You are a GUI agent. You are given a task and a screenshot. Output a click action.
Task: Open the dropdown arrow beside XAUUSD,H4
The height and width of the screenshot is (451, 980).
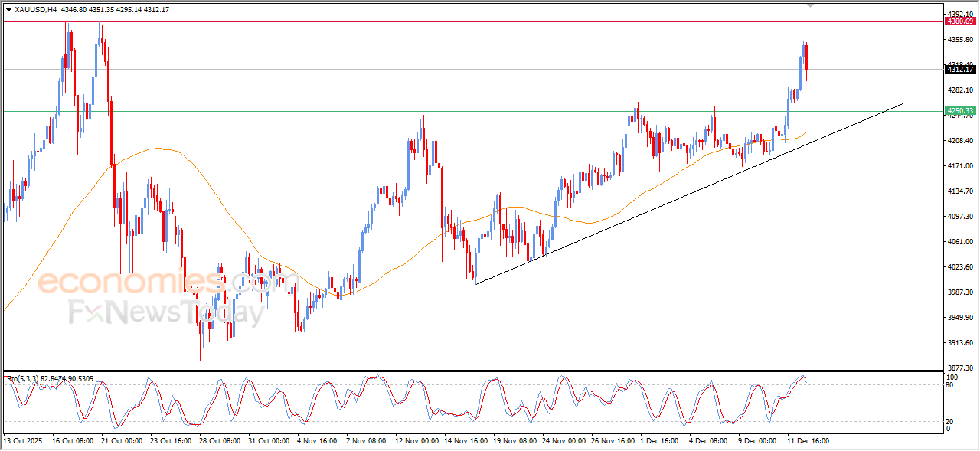pos(8,10)
